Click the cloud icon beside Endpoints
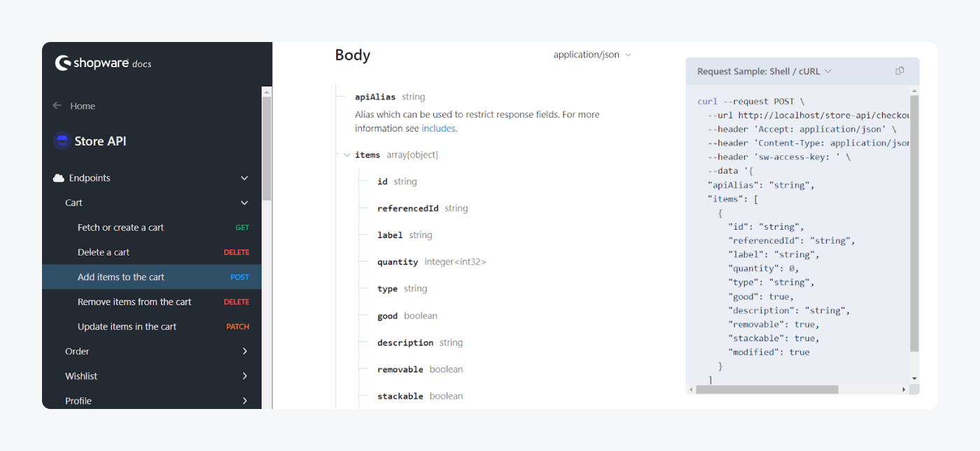 58,178
